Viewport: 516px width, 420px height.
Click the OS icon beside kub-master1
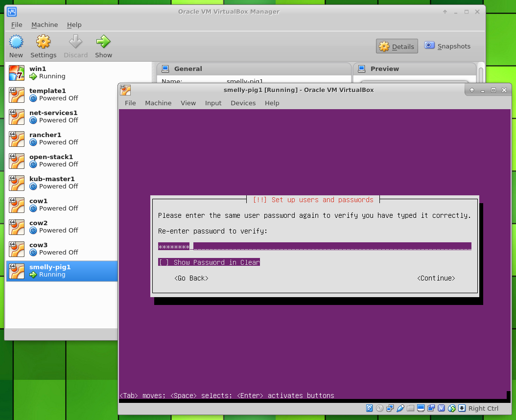pyautogui.click(x=17, y=183)
